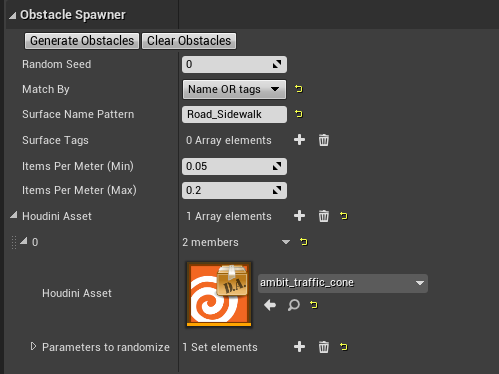499x374 pixels.
Task: Add element to Houdini Asset array
Action: point(299,216)
